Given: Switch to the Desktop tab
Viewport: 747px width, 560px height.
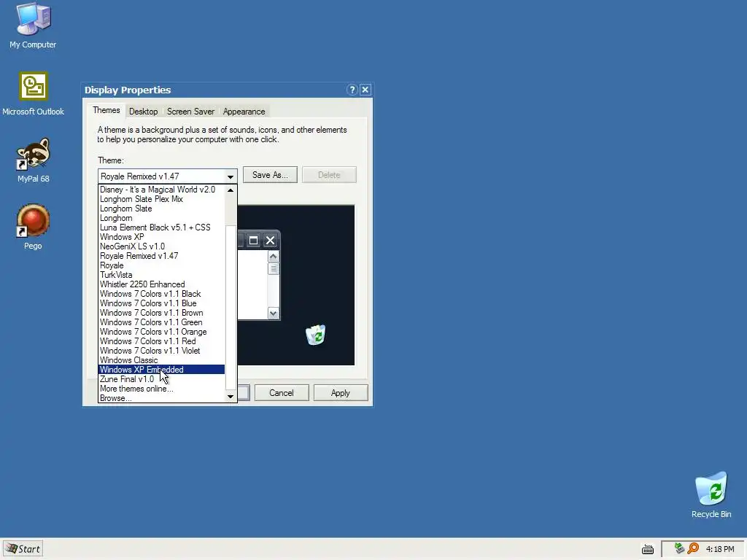Looking at the screenshot, I should (x=144, y=112).
